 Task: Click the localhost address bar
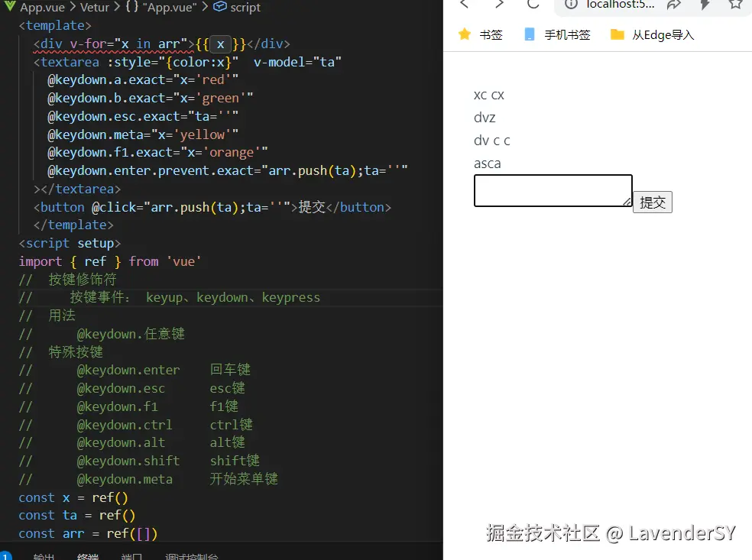tap(619, 5)
